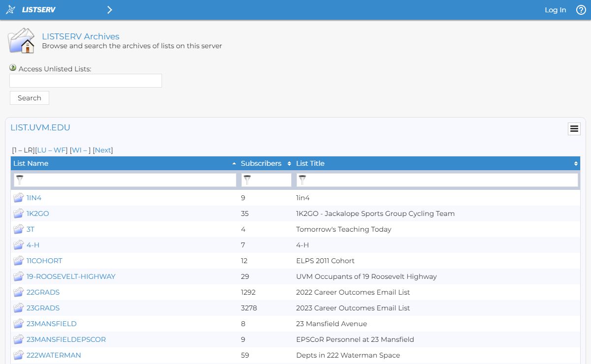Go to the WI – page range

pyautogui.click(x=80, y=150)
